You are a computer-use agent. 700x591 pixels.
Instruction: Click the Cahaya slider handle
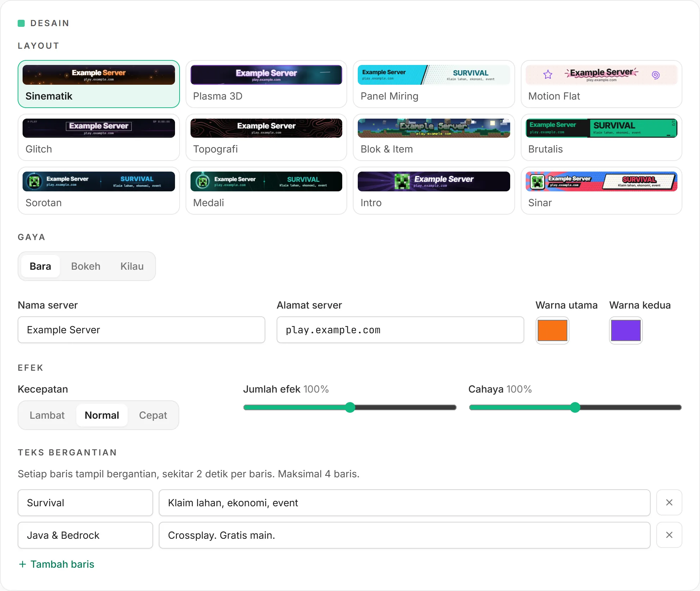pos(575,407)
